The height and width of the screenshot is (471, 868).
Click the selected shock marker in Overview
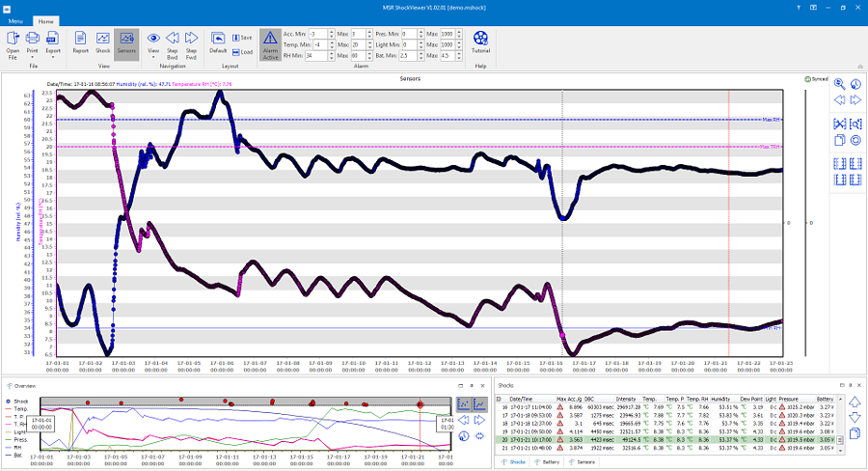point(420,405)
